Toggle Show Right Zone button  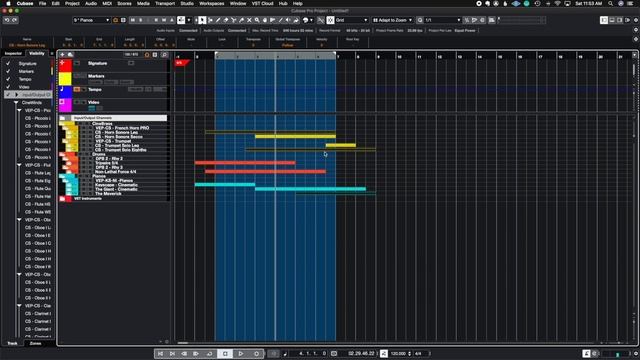tap(620, 20)
